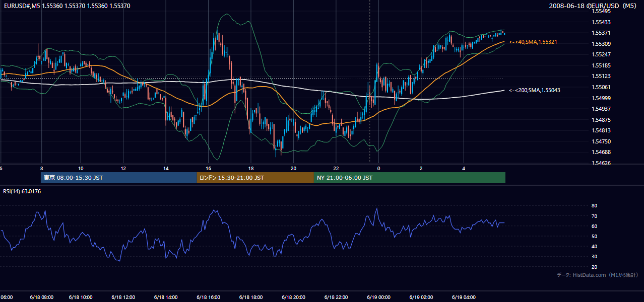
Task: Click the 6/18 14:00 time axis label
Action: point(166,297)
